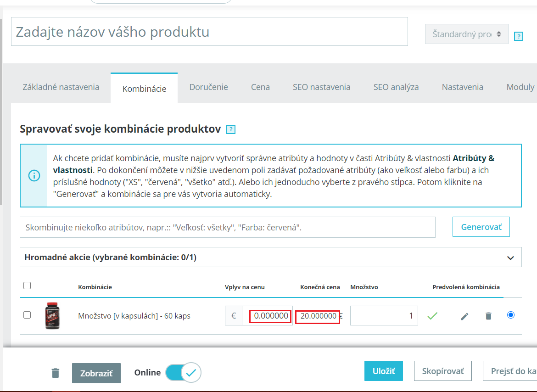Switch to the SEO analýza tab
Screen dimensions: 537x392
(x=396, y=87)
